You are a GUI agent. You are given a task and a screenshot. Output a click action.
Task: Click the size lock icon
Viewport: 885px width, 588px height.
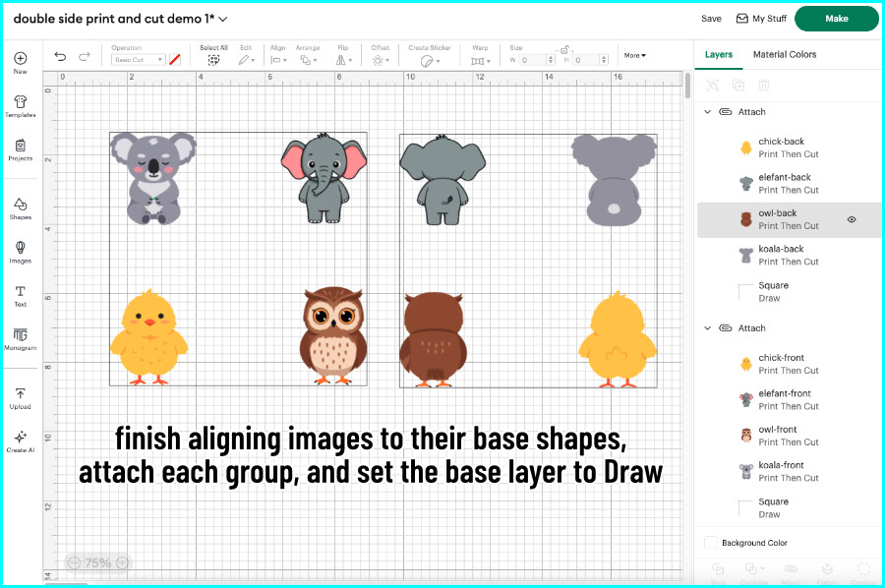coord(565,50)
